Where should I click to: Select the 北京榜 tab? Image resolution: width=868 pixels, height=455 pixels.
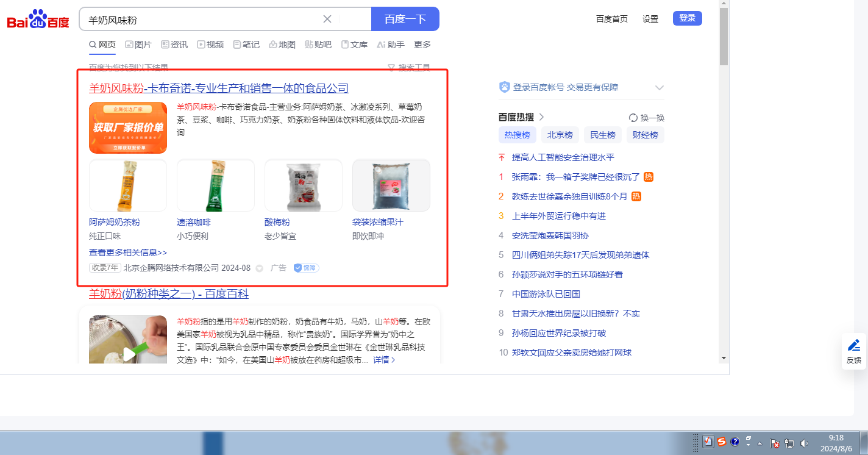[x=560, y=135]
